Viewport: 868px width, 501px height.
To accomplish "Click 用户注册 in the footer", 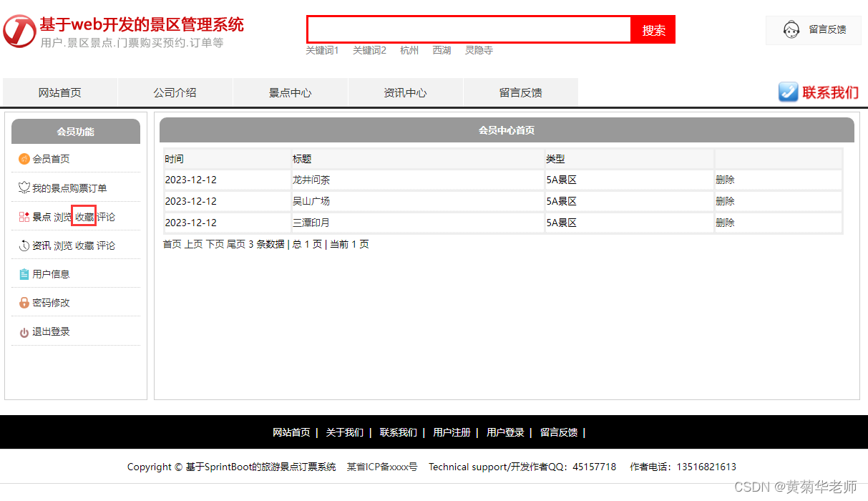I will (452, 432).
